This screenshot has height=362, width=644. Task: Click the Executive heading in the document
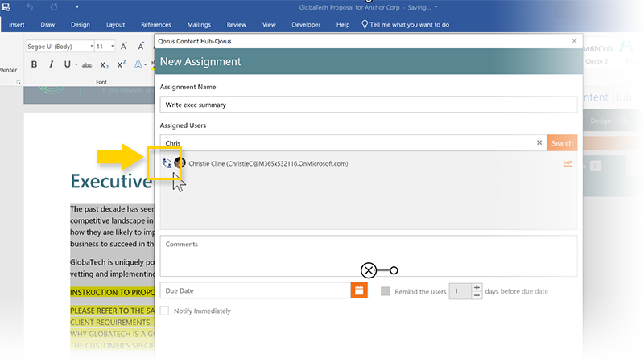point(111,181)
